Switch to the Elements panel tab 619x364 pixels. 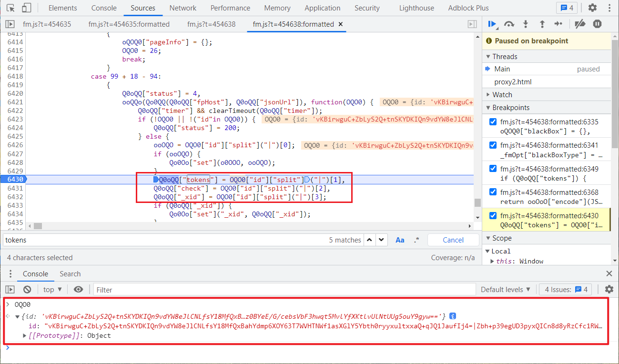coord(62,8)
